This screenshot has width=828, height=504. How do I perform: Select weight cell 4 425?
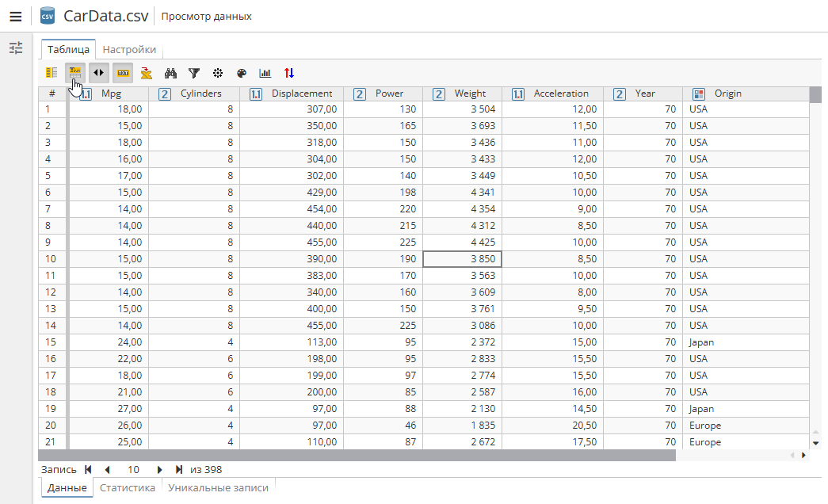click(463, 242)
